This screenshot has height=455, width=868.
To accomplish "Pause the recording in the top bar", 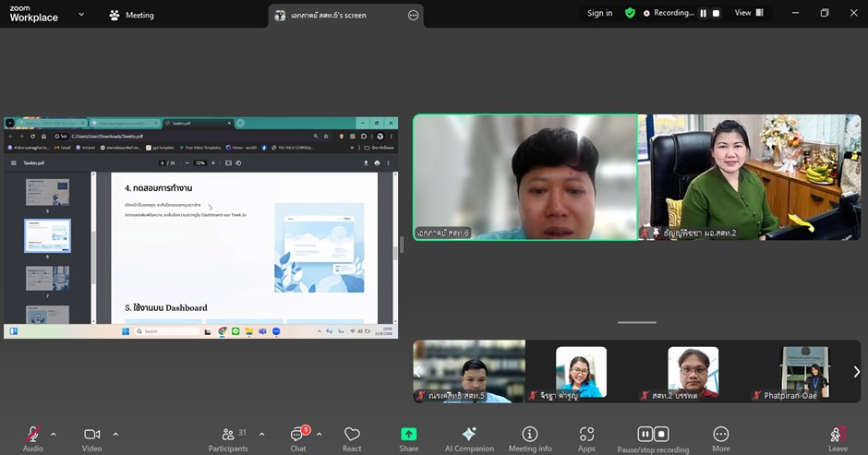I will click(x=703, y=14).
